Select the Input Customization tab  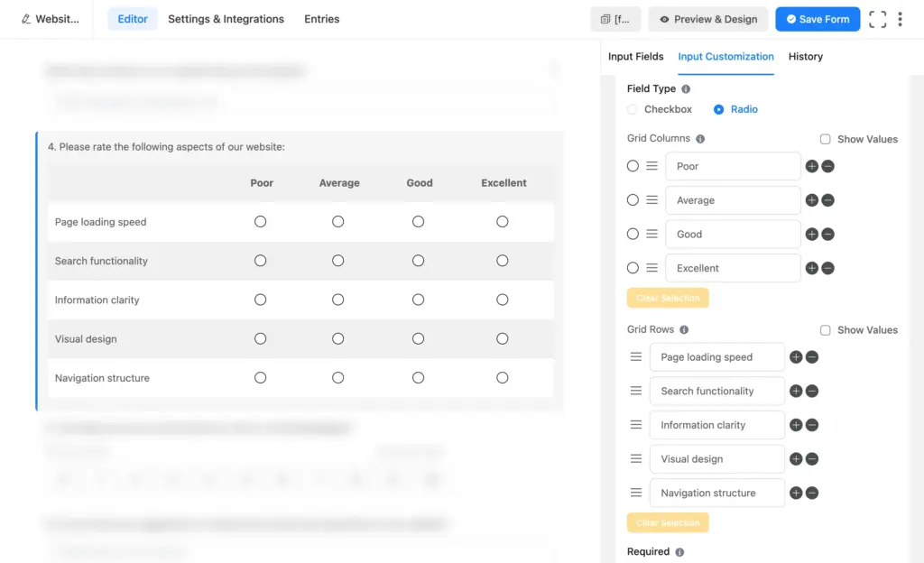725,57
